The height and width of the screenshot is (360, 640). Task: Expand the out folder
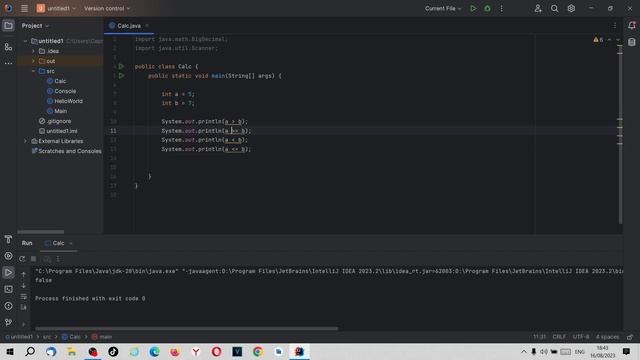click(x=33, y=61)
